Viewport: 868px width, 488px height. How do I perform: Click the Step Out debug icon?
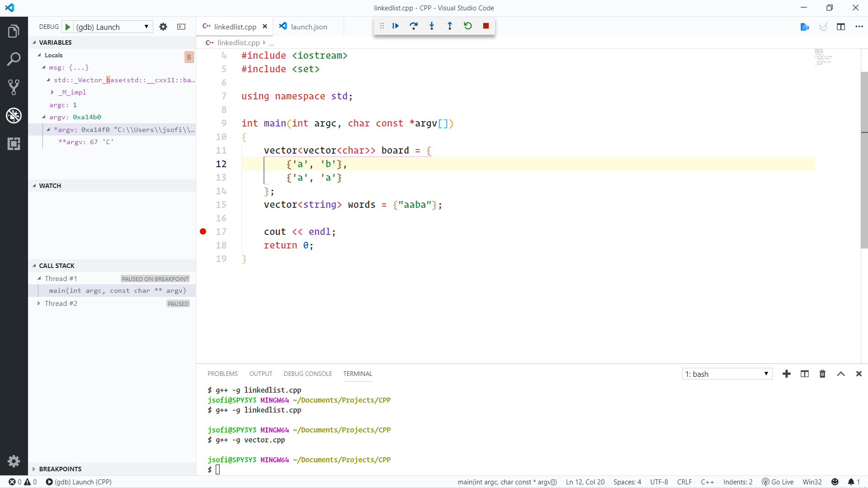450,26
